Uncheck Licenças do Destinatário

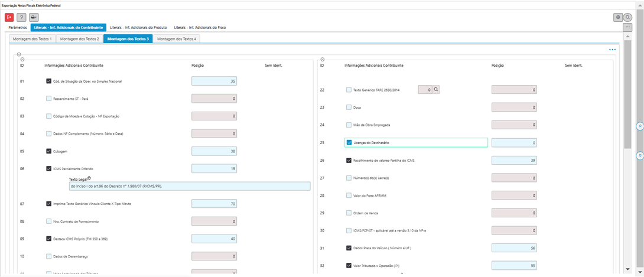[x=349, y=142]
